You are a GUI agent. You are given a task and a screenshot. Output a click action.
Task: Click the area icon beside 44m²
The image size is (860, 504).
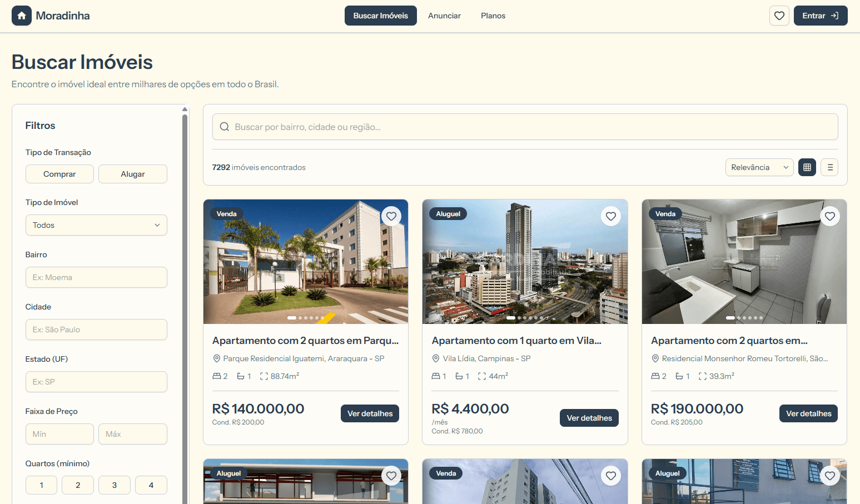(482, 376)
